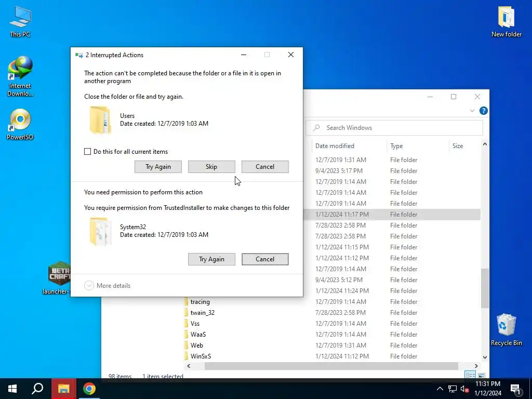The height and width of the screenshot is (399, 532).
Task: Click the horizontal scroll right arrow
Action: click(x=476, y=366)
